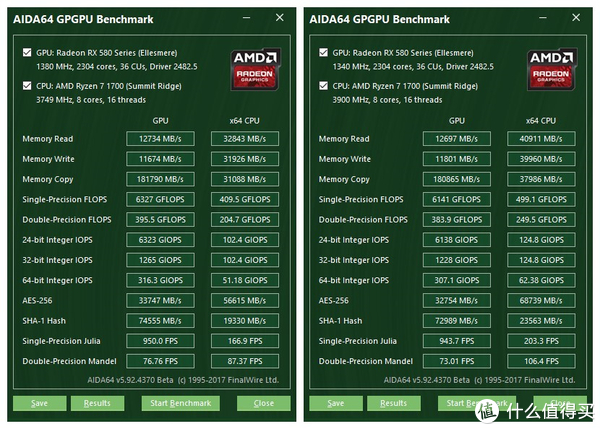
Task: Uncheck GPU Radeon RX 580 checkbox in left window
Action: pos(27,52)
